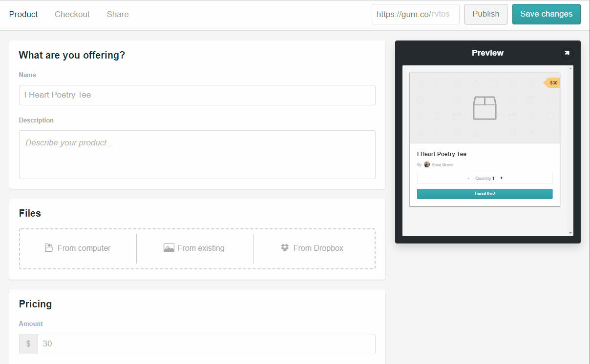Choose file From existing
The width and height of the screenshot is (590, 364).
195,248
